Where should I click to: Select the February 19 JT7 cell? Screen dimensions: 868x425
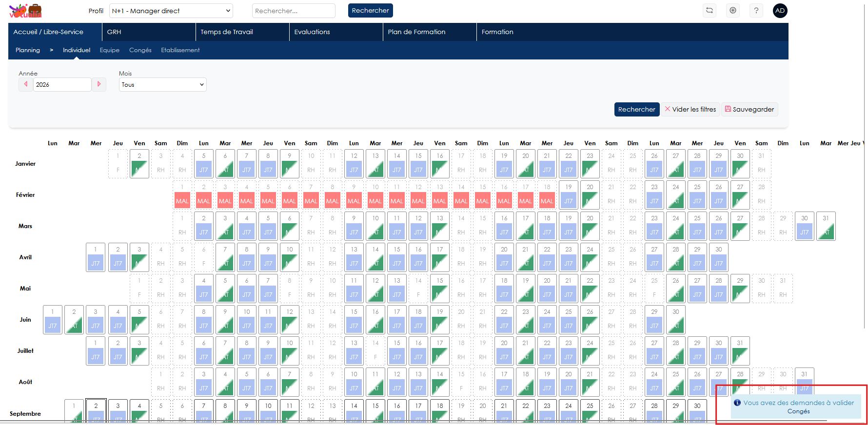point(569,195)
